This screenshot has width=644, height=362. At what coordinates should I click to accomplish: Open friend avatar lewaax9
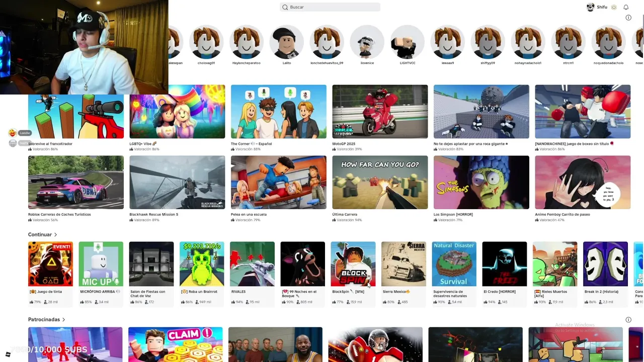tap(448, 42)
